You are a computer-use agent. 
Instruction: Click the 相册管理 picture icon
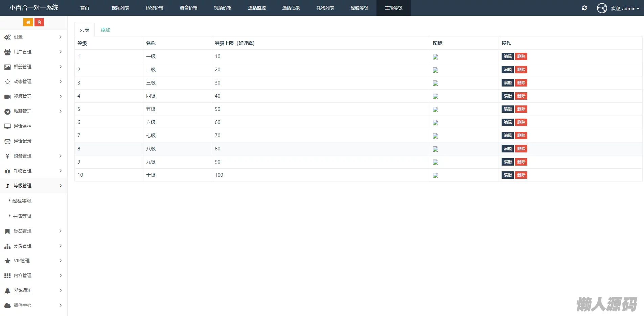(x=7, y=67)
